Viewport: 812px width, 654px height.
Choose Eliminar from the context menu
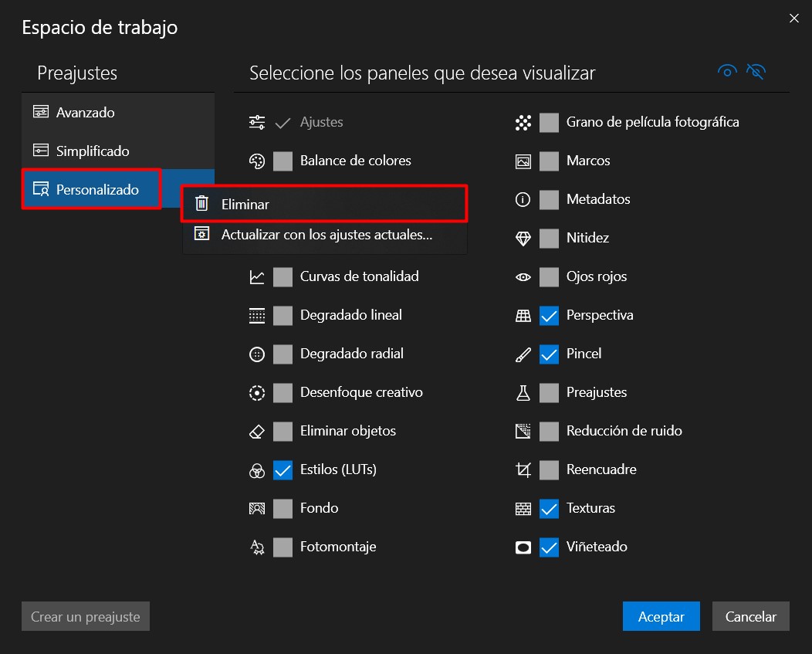tap(325, 204)
